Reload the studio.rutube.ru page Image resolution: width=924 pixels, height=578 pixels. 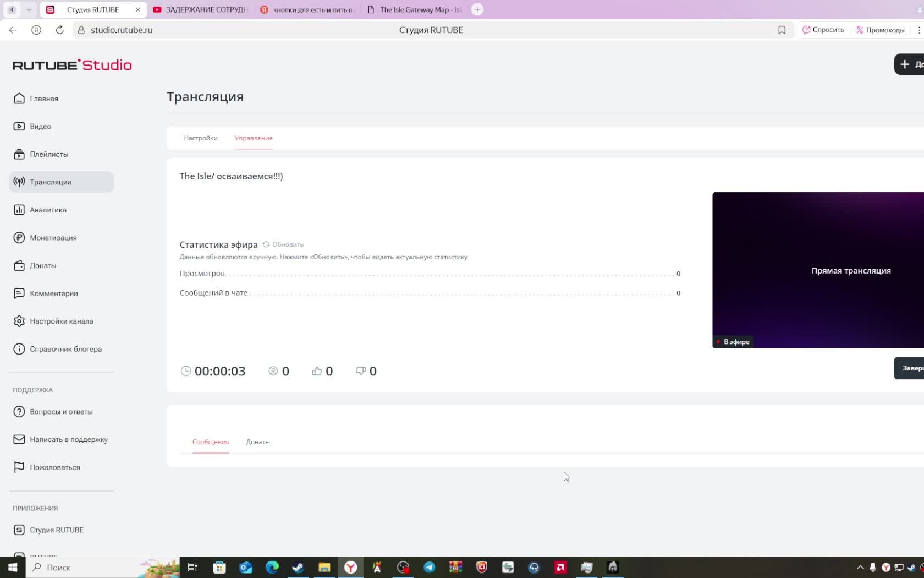(x=60, y=30)
